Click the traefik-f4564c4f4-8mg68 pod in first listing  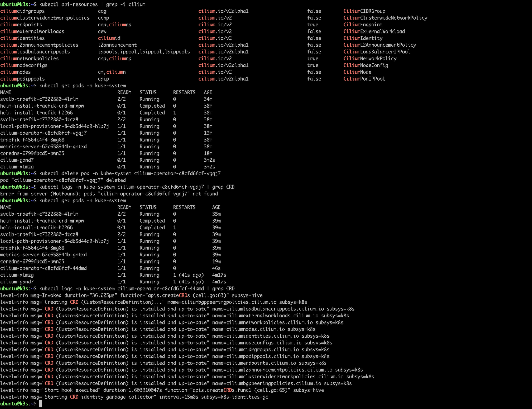point(32,140)
